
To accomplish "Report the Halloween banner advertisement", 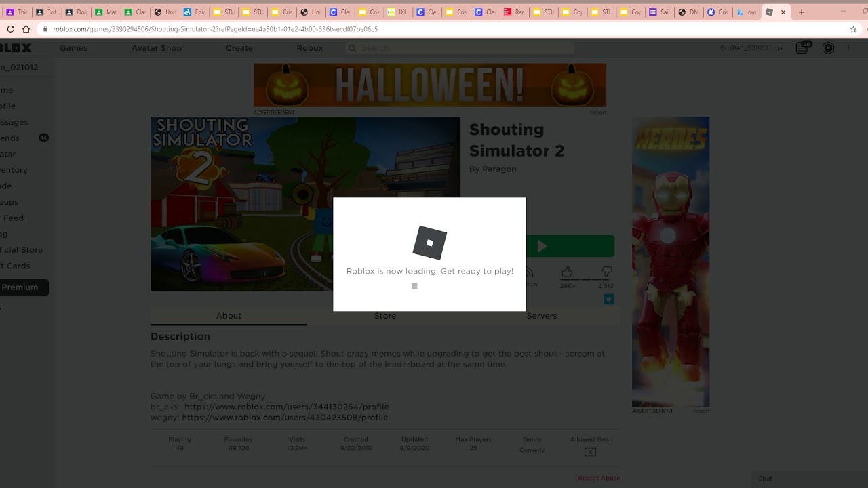I will pyautogui.click(x=598, y=113).
